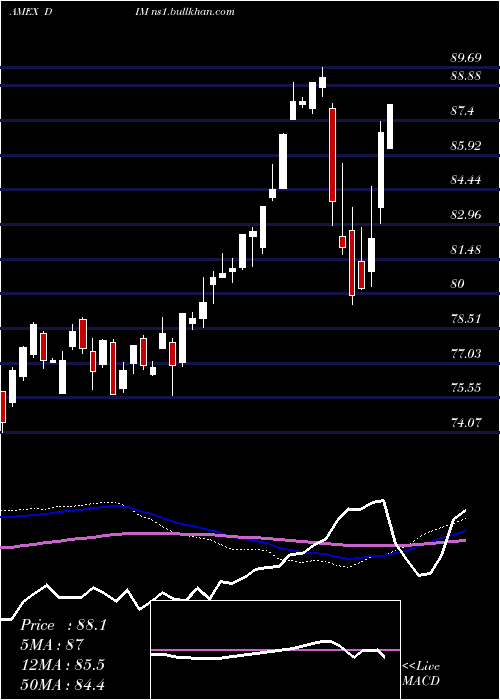
Task: Click the AMEX D header text
Action: click(x=31, y=12)
